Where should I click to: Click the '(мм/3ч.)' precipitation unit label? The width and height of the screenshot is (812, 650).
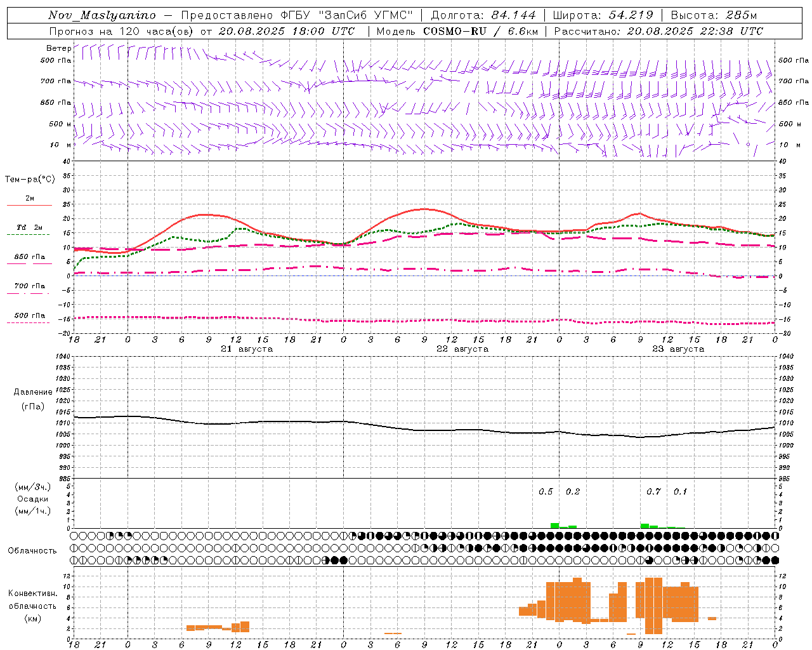click(x=33, y=487)
